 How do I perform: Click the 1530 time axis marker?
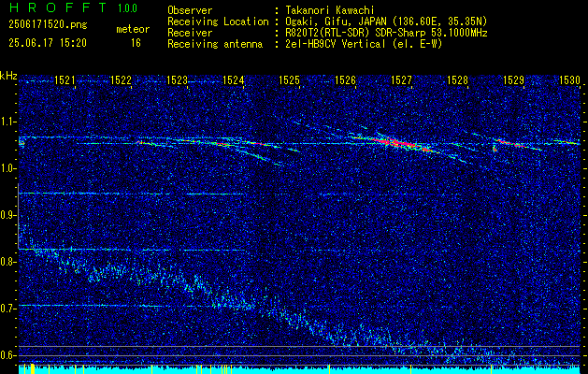569,79
